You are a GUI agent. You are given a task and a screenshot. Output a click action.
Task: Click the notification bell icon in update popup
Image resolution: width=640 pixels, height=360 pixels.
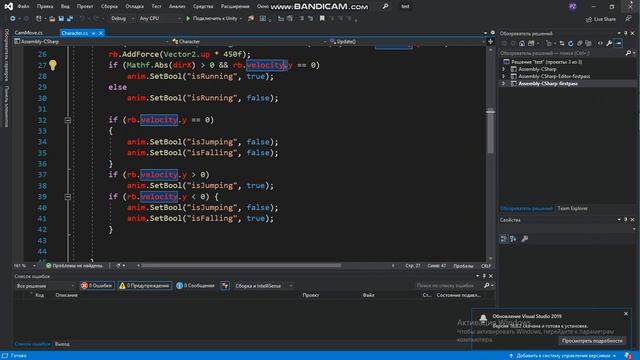click(x=483, y=318)
